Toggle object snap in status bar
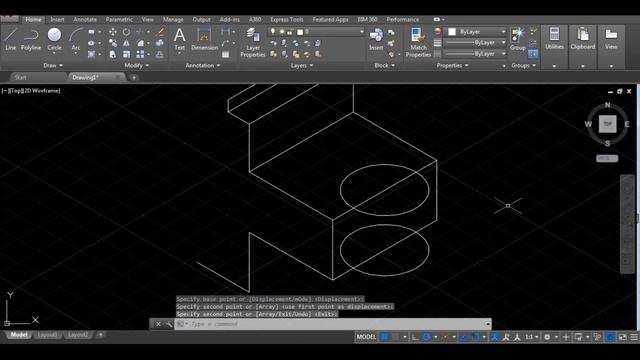Image resolution: width=640 pixels, height=360 pixels. click(x=476, y=337)
